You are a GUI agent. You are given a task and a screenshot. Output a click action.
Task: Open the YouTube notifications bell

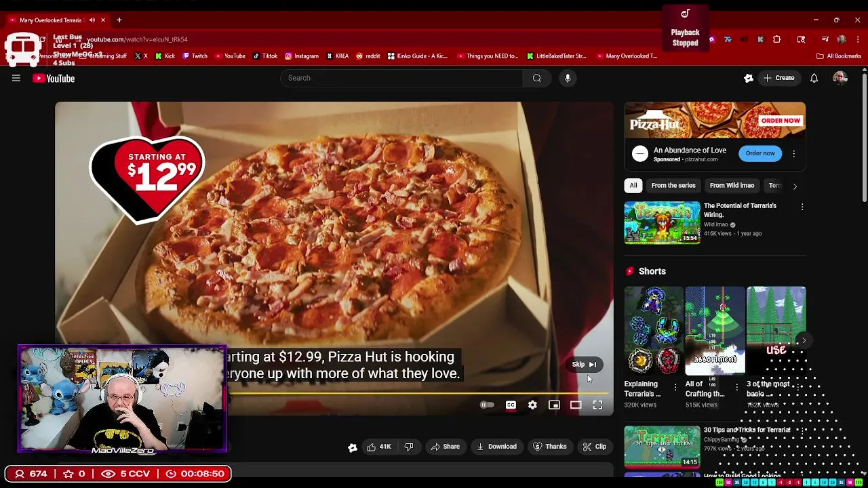814,78
